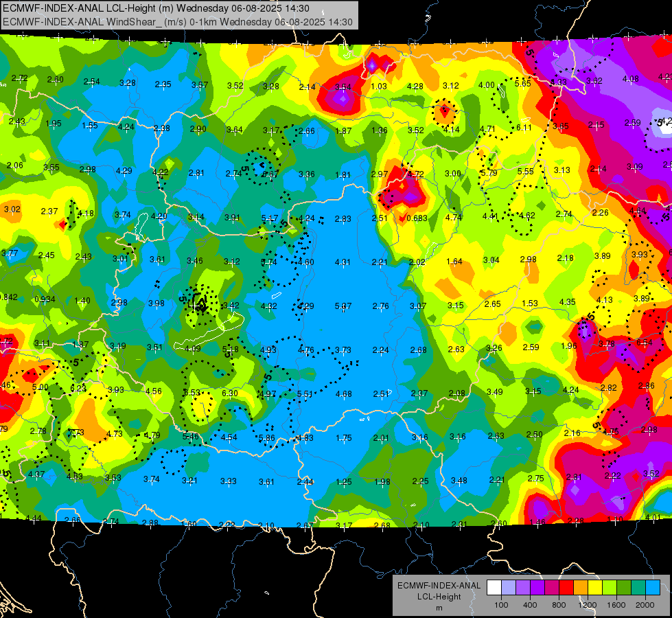Select the magenta swatch in the legend

click(x=552, y=588)
